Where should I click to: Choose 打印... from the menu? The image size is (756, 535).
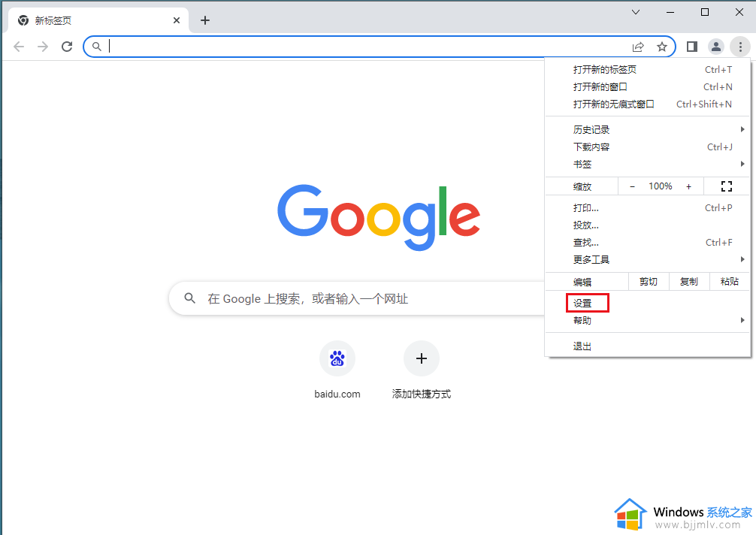pyautogui.click(x=648, y=208)
